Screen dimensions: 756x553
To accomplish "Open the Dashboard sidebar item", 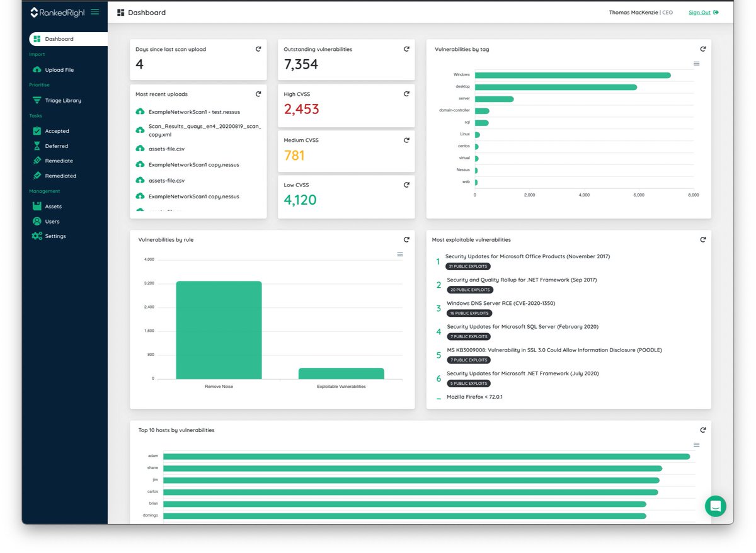I will tap(68, 39).
